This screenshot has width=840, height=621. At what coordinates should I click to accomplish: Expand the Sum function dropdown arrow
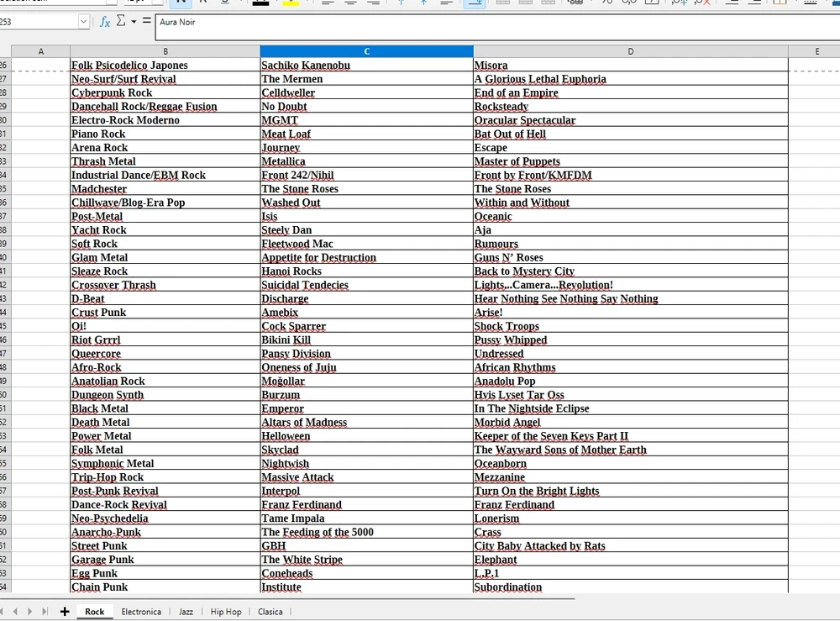click(134, 22)
